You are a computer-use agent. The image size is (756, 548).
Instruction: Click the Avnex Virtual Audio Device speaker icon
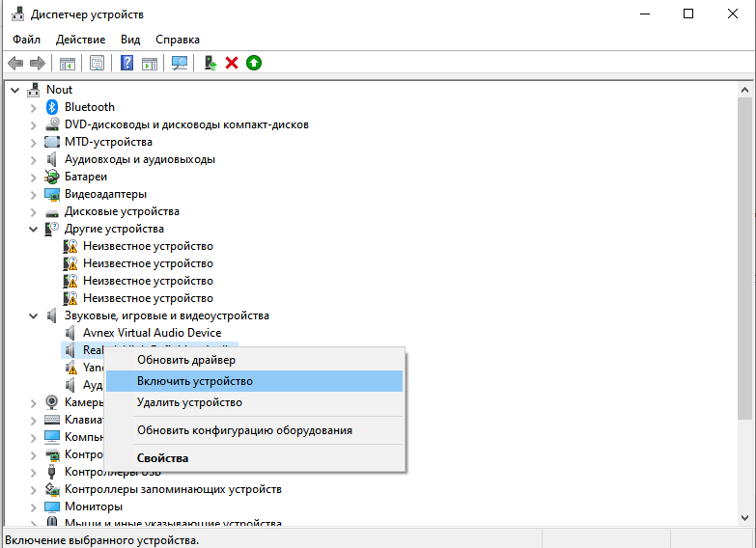click(x=70, y=333)
